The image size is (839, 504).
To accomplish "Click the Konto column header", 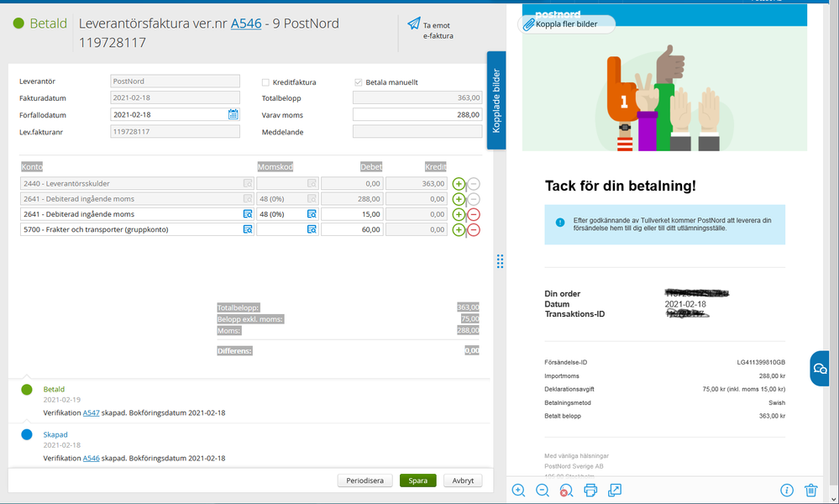I will (x=32, y=167).
